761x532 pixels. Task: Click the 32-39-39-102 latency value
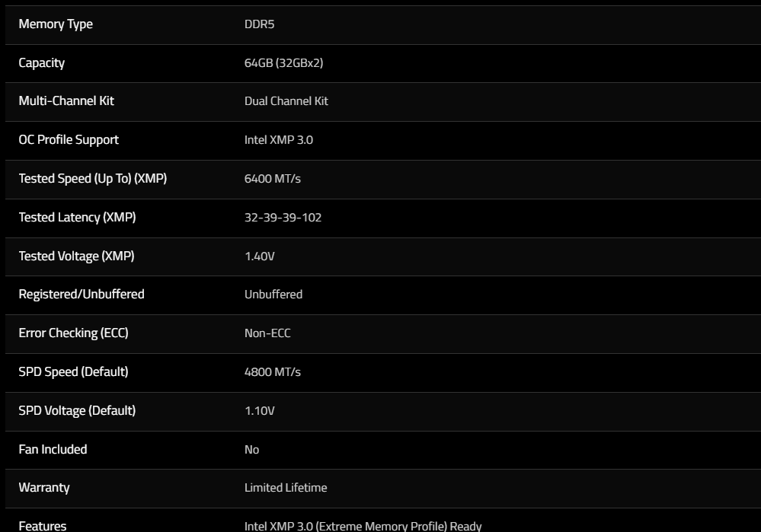coord(283,217)
